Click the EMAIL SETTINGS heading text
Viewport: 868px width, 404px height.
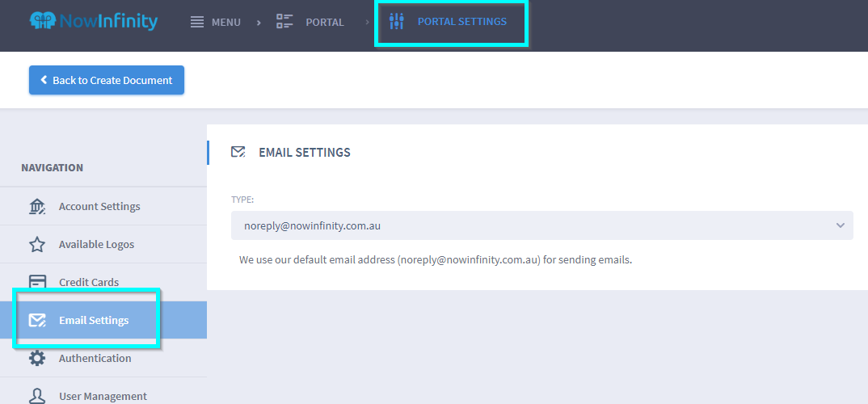tap(305, 153)
